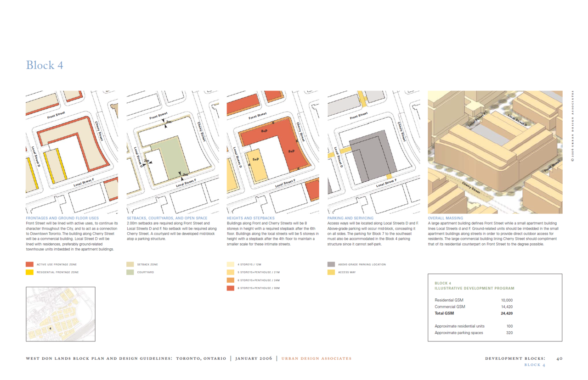
Task: Select the Above-Grade Parking Location gray swatch
Action: tap(331, 264)
